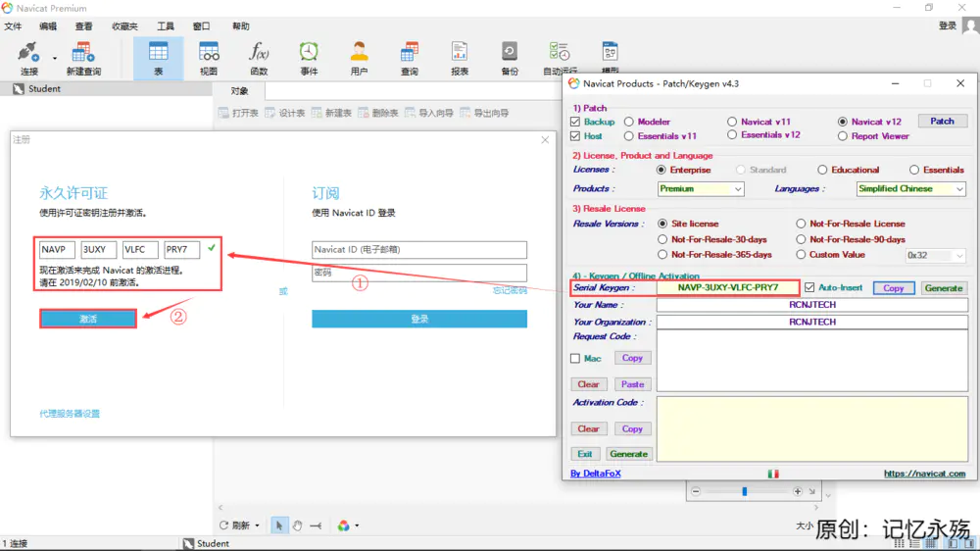
Task: Click the zoom out minus icon
Action: [696, 491]
